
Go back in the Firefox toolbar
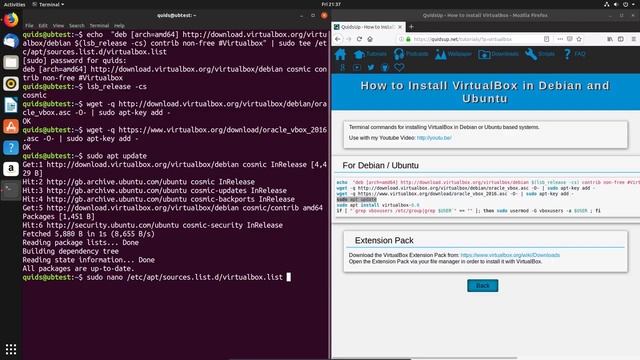(338, 39)
